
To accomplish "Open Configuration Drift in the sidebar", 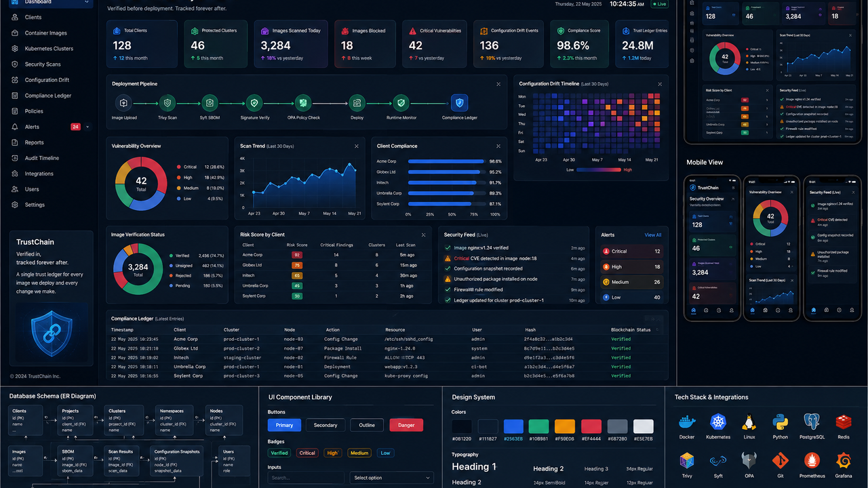I will (48, 80).
